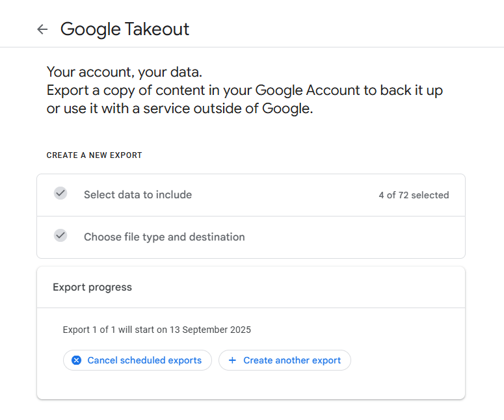Click the Select data to include label text

[138, 195]
